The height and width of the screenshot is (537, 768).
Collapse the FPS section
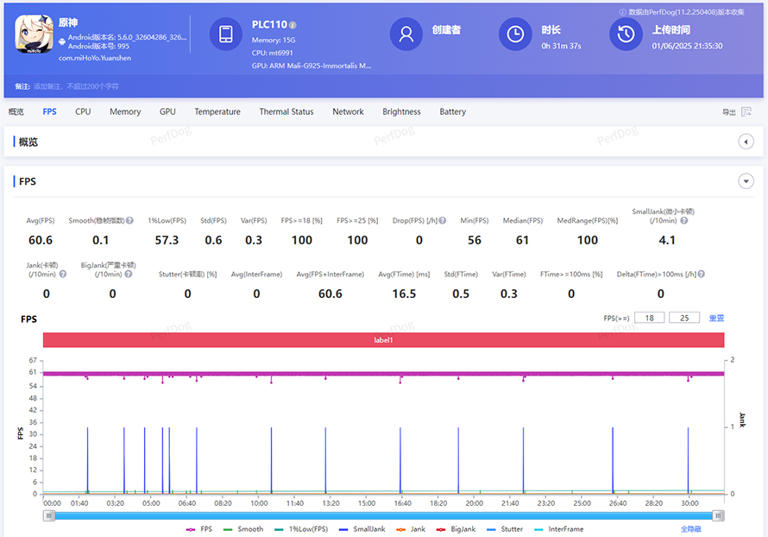(x=746, y=181)
